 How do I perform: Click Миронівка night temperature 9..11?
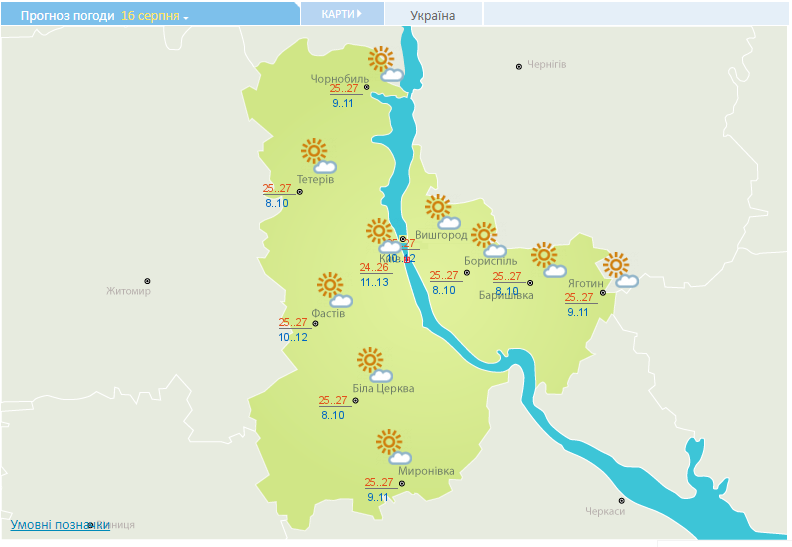tap(378, 498)
